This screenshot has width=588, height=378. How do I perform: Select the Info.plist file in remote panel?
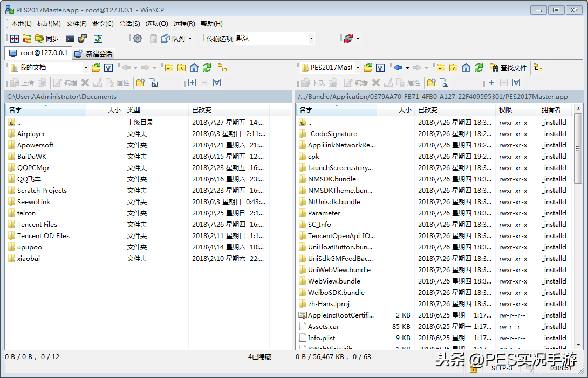323,337
